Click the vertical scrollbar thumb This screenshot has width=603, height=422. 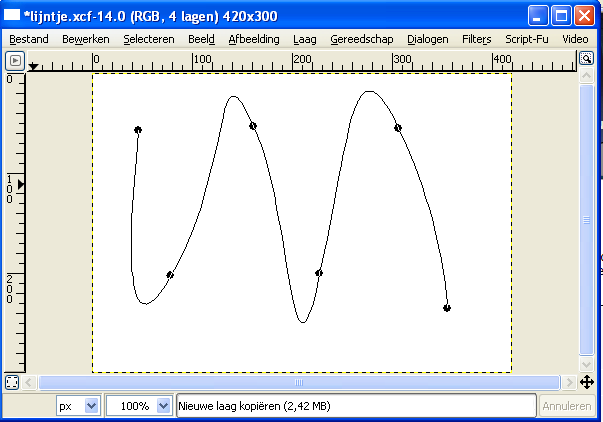586,220
